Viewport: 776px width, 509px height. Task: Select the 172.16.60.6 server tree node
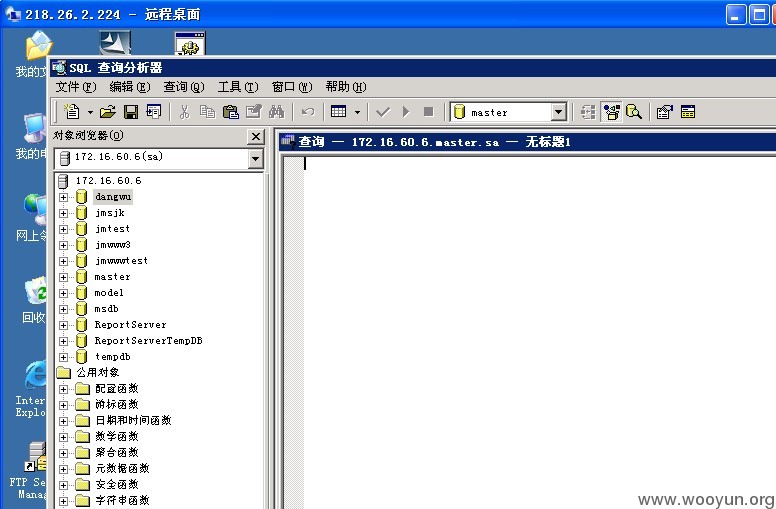coord(108,181)
